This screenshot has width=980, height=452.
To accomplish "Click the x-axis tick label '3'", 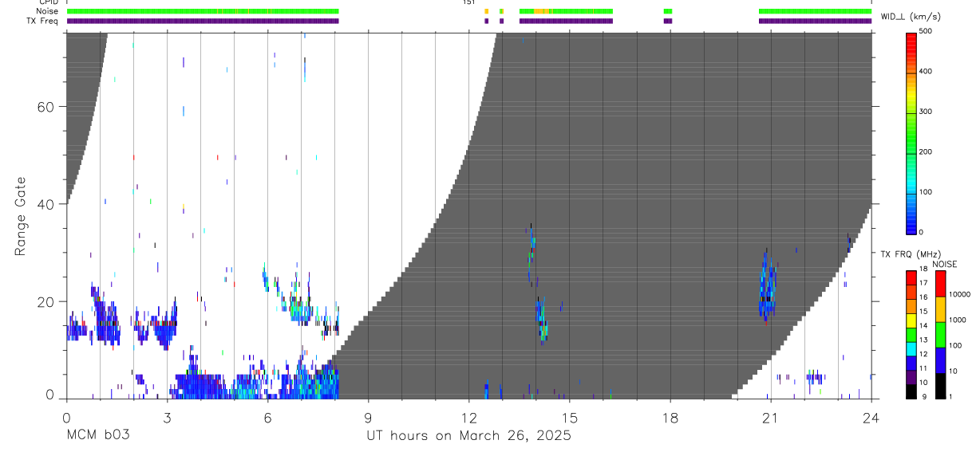I will (x=167, y=418).
